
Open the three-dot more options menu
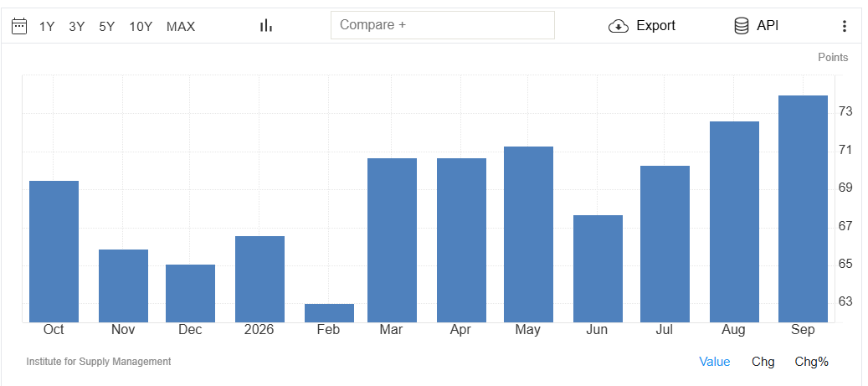pyautogui.click(x=845, y=26)
